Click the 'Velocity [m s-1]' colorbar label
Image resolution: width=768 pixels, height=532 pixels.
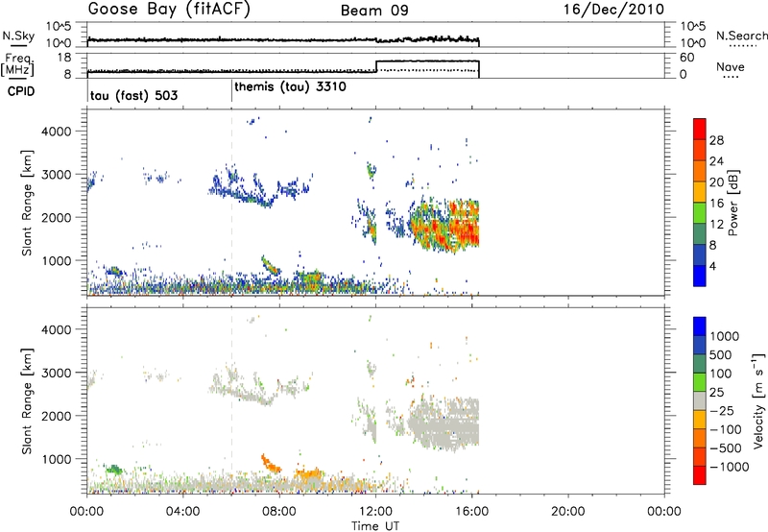tap(758, 399)
